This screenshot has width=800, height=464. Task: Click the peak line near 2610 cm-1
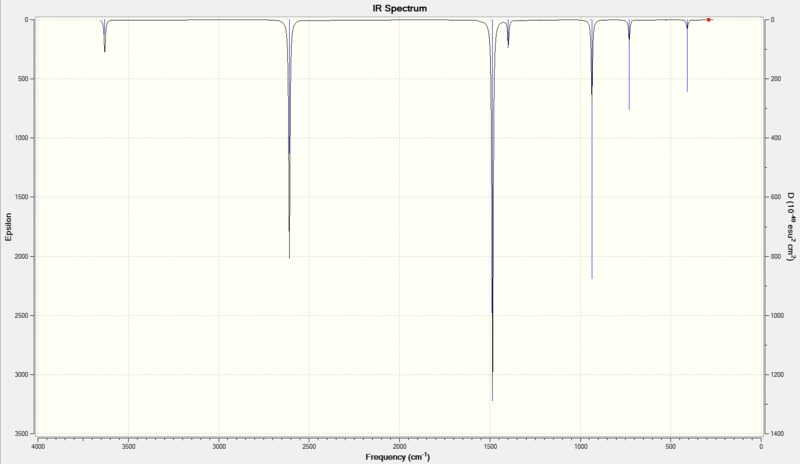coord(289,139)
